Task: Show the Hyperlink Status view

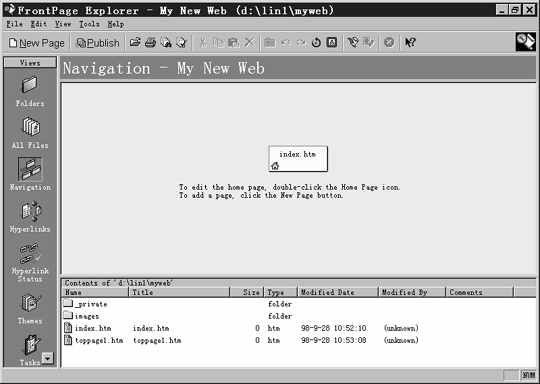Action: [x=30, y=262]
